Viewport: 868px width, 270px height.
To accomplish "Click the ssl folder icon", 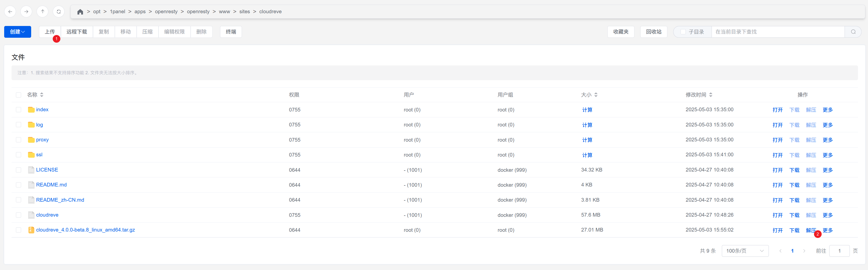I will 31,155.
